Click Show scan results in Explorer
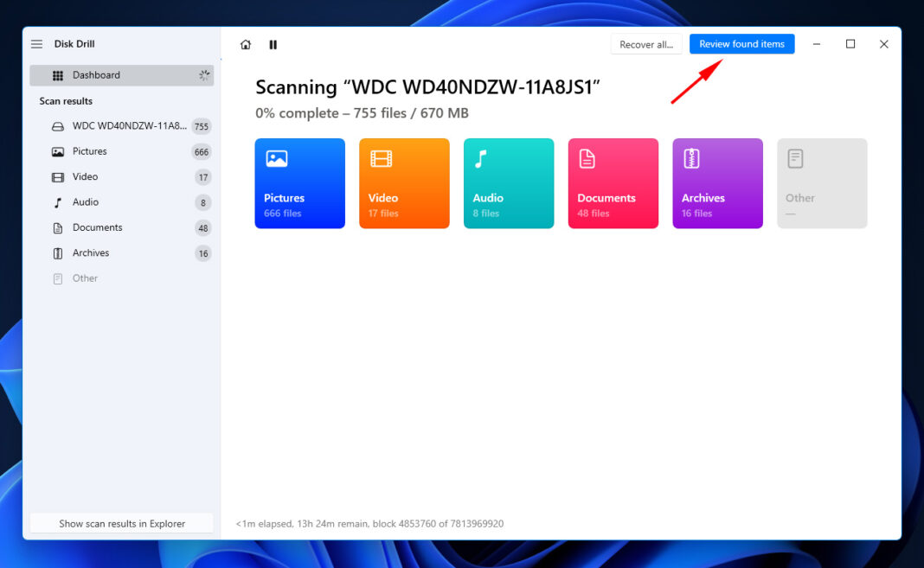Image resolution: width=924 pixels, height=568 pixels. point(121,524)
